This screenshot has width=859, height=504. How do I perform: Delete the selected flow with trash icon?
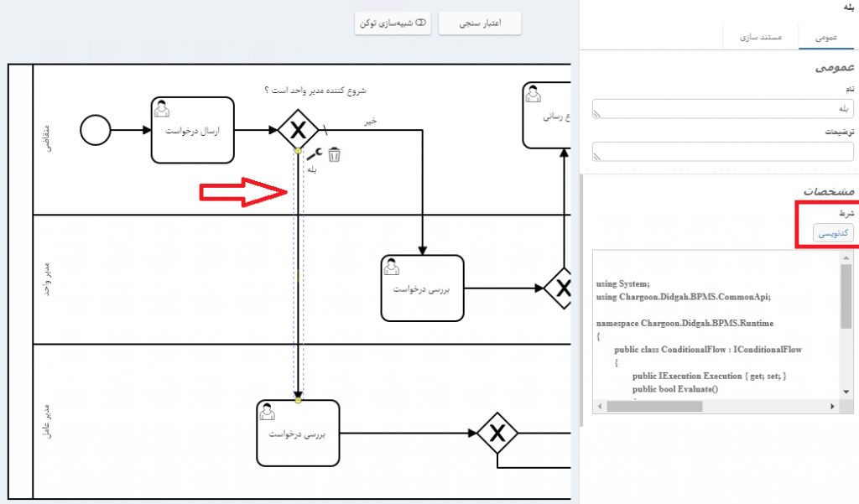(335, 154)
